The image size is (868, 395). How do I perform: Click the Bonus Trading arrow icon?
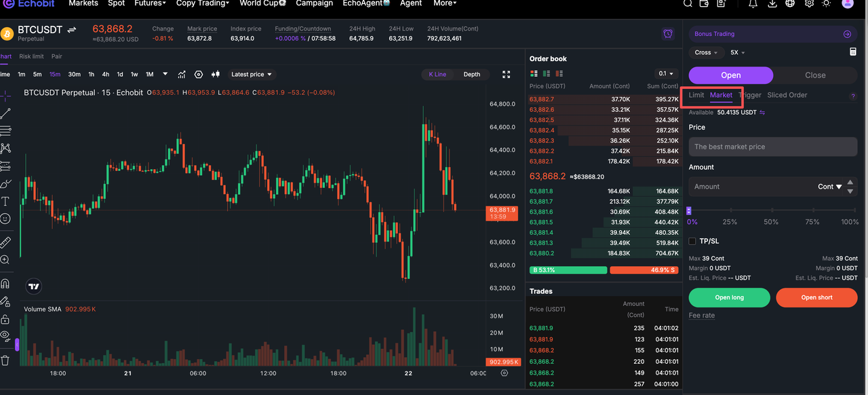847,34
